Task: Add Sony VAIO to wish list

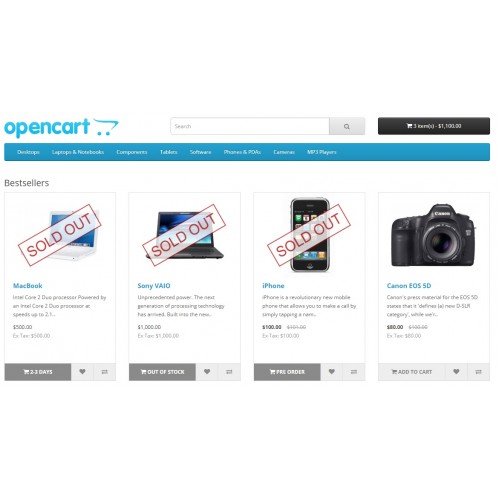Action: [207, 372]
